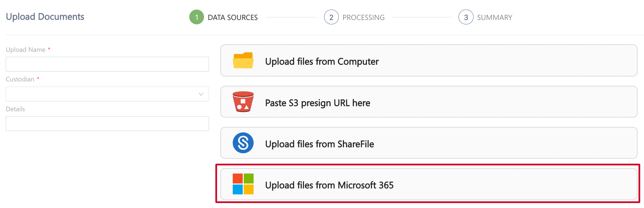Click into the Details input box
644x208 pixels.
107,124
